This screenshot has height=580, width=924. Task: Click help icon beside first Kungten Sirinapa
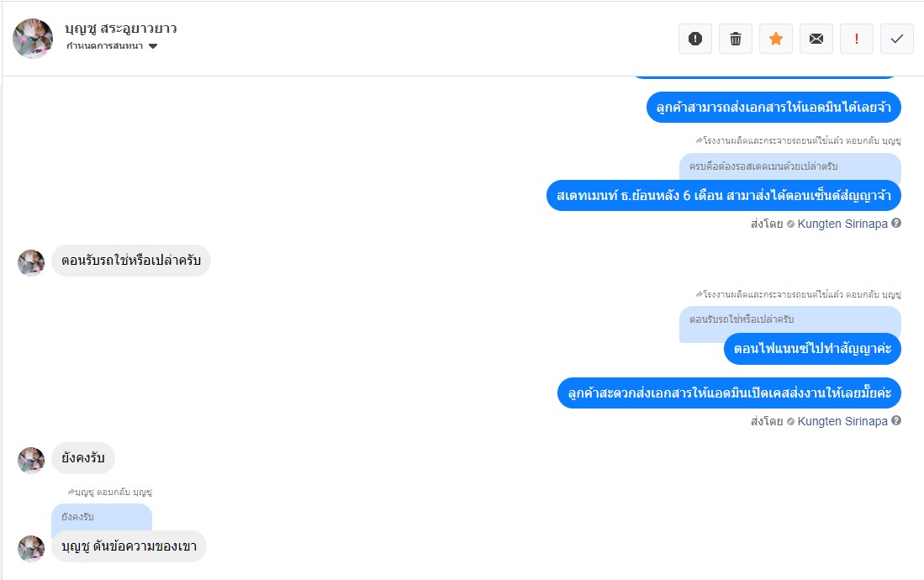tap(896, 224)
